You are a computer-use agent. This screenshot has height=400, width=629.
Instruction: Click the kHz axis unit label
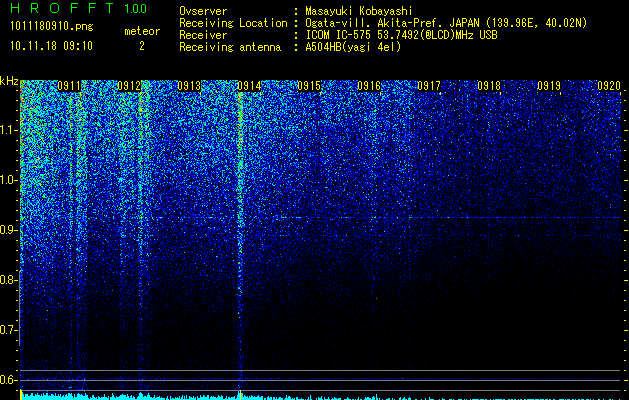pyautogui.click(x=9, y=81)
